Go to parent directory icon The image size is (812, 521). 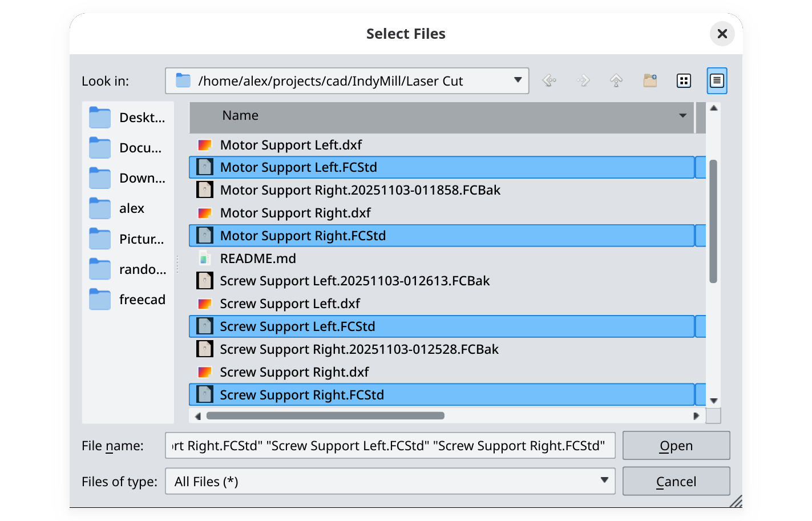tap(616, 80)
